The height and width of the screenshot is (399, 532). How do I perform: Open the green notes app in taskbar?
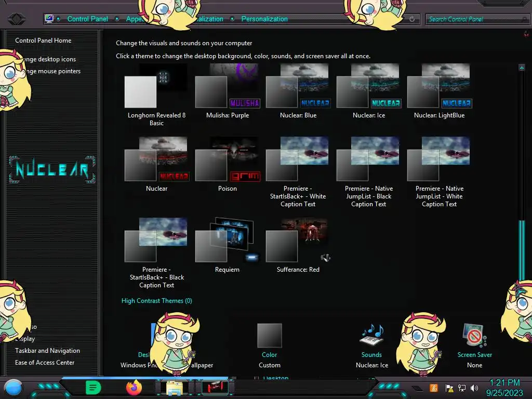pyautogui.click(x=93, y=388)
